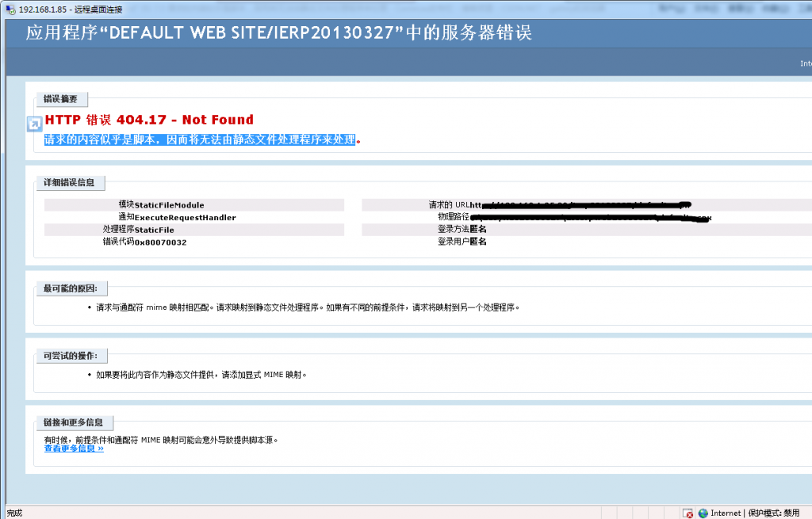Select the 详细错误信息 section label
812x519 pixels.
click(x=70, y=183)
